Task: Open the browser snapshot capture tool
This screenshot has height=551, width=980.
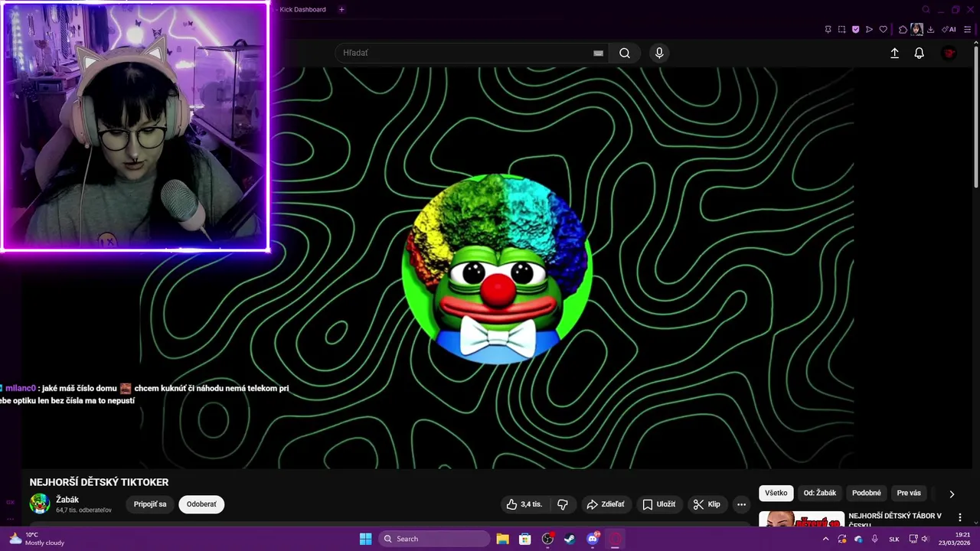Action: click(841, 30)
